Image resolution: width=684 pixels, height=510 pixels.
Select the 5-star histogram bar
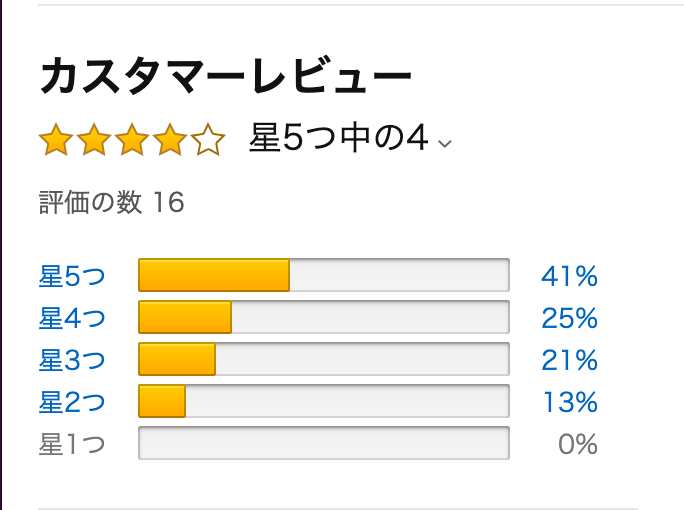[x=324, y=275]
